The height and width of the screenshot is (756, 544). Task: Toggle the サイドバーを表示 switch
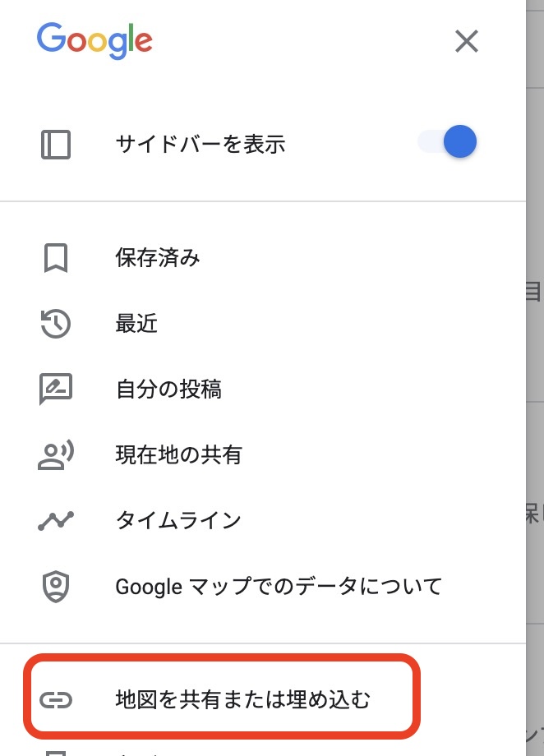point(449,143)
